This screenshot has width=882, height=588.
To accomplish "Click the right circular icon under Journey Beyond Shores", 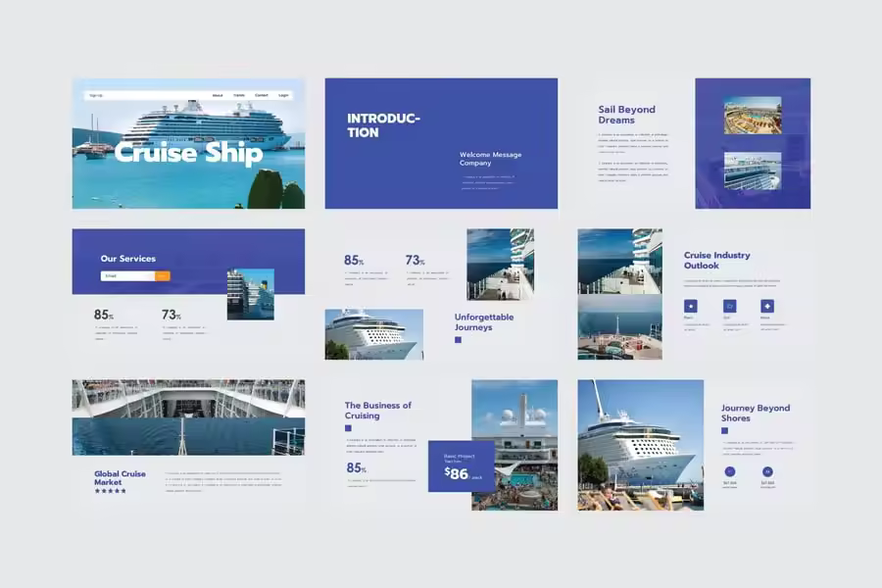I will [x=767, y=471].
